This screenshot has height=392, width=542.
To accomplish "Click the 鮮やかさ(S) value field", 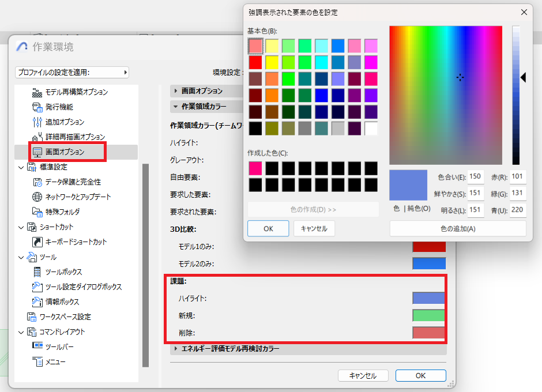I will pos(476,193).
